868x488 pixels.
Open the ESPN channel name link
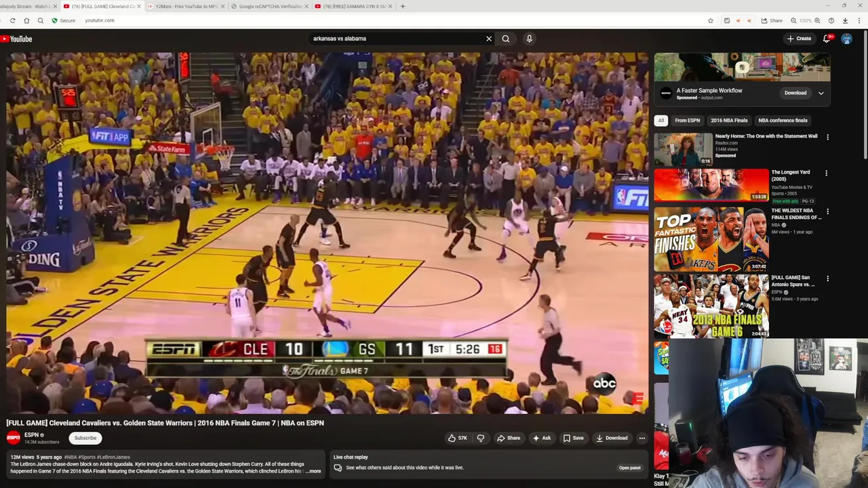click(x=32, y=434)
